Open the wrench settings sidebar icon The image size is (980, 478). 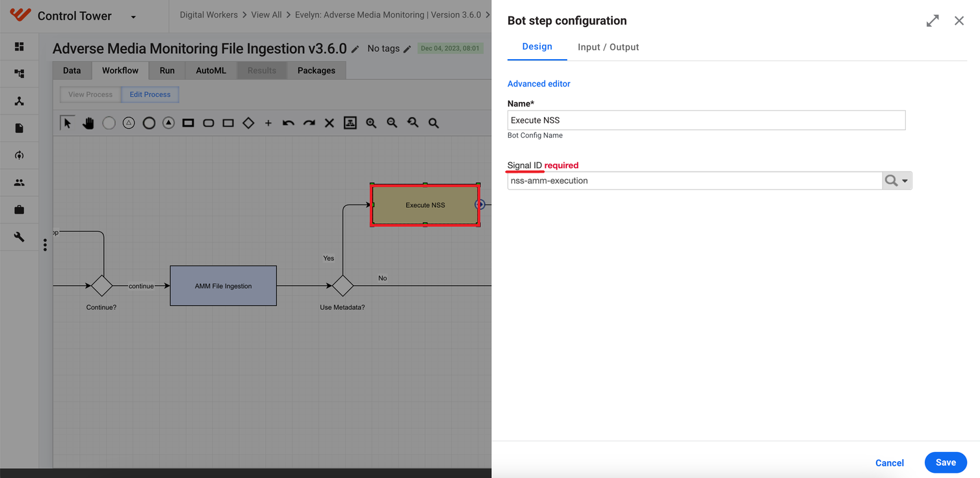pyautogui.click(x=19, y=237)
